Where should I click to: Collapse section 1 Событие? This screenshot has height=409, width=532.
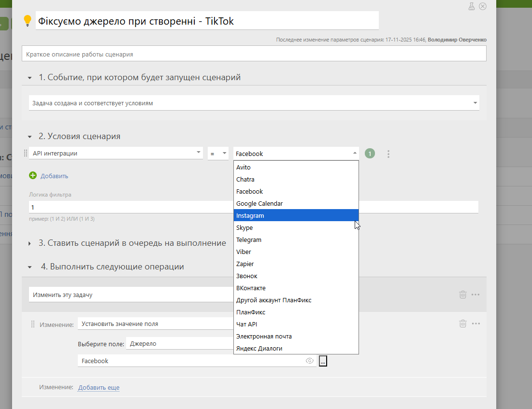[x=30, y=78]
